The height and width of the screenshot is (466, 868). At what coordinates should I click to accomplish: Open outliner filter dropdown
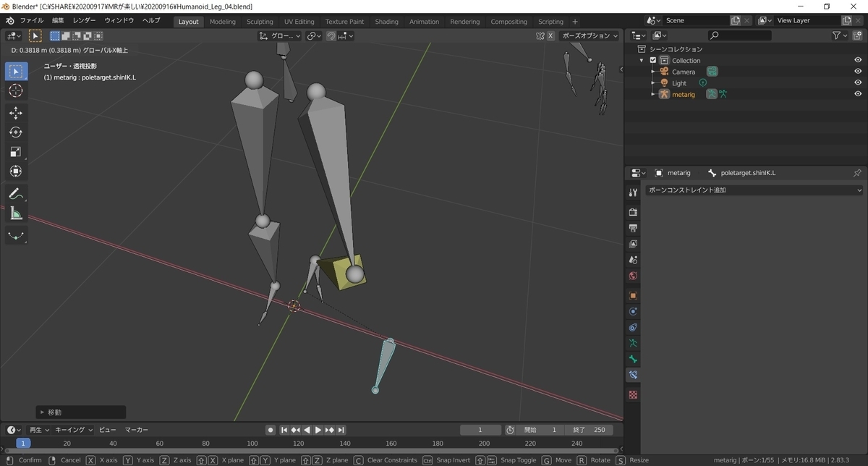click(x=841, y=35)
